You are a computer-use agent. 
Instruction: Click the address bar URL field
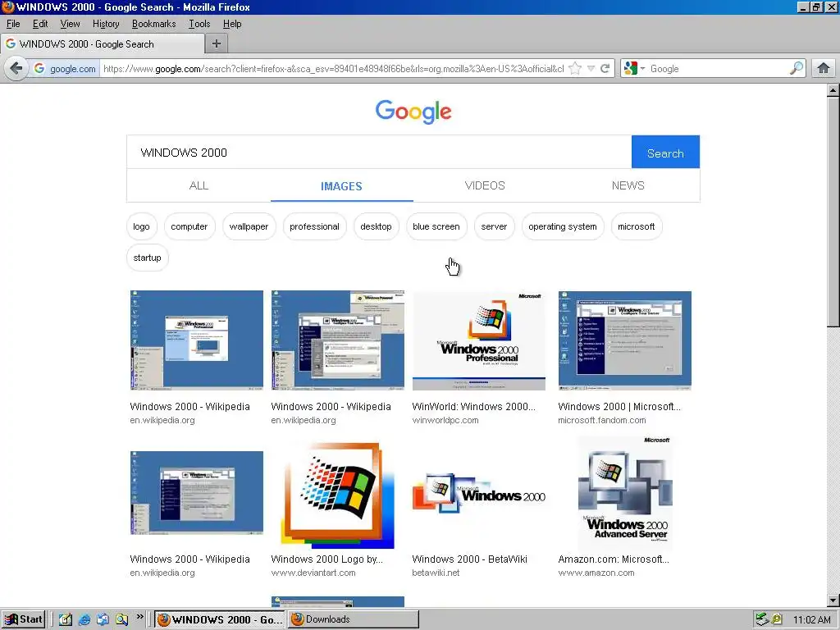(333, 69)
